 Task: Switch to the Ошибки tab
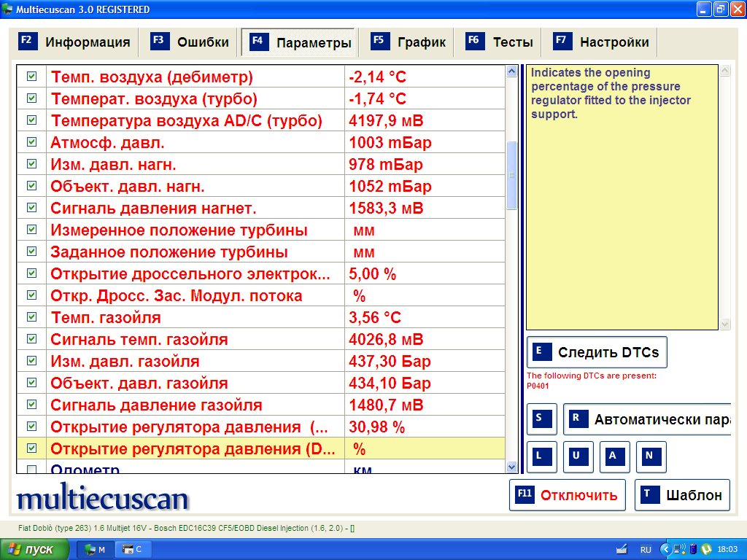[190, 42]
